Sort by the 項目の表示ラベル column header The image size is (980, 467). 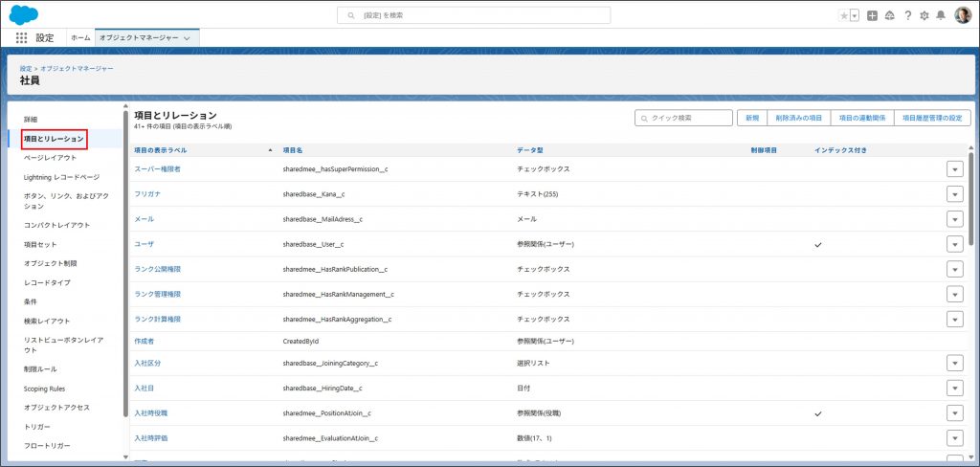pyautogui.click(x=161, y=150)
